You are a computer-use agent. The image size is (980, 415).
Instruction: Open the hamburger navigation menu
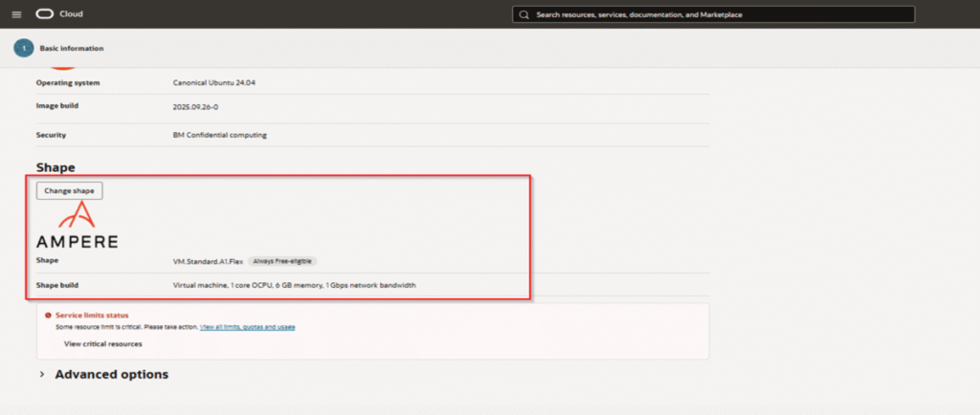pyautogui.click(x=16, y=15)
